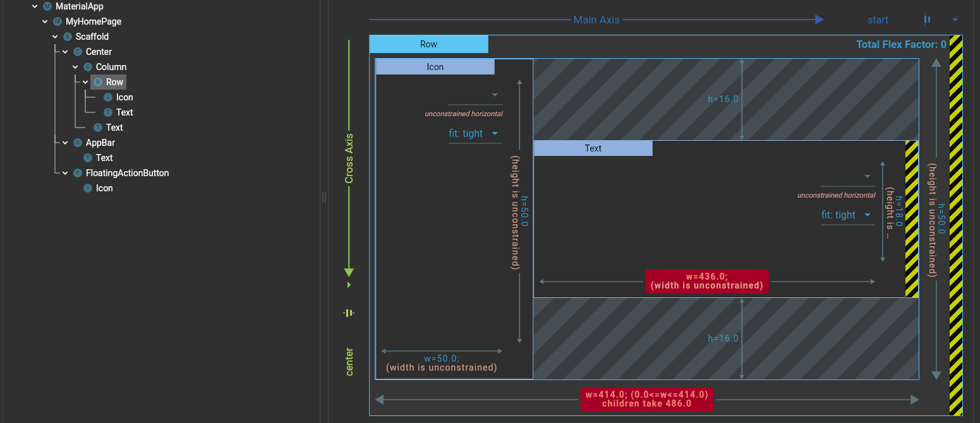Screen dimensions: 980x423
Task: Open the fit: tight dropdown for the Text widget
Action: [847, 215]
